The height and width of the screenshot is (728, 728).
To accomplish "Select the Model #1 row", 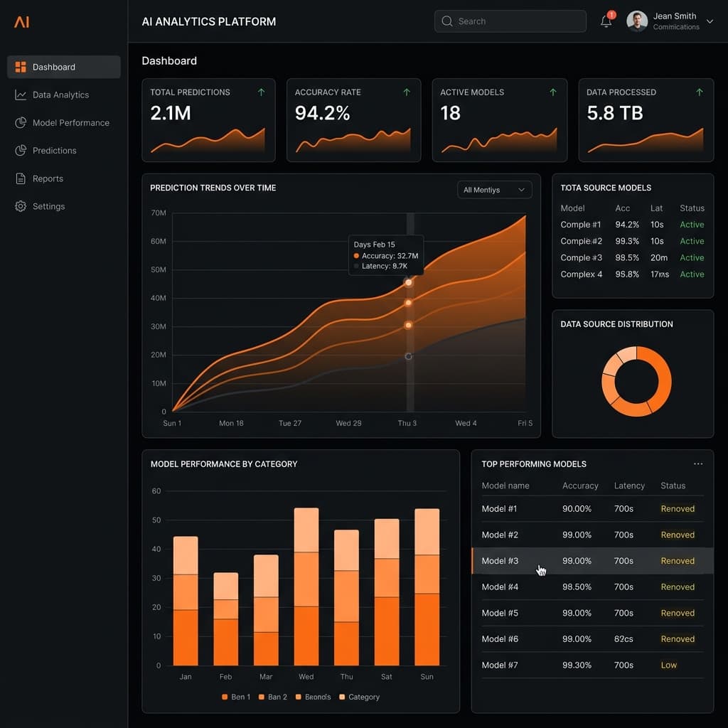I will [592, 509].
